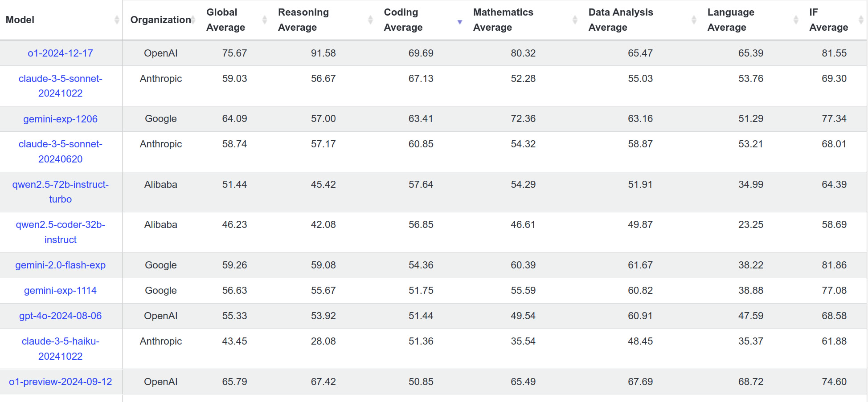Image resolution: width=868 pixels, height=402 pixels.
Task: Sort by Language Average arrow icon
Action: coord(796,20)
